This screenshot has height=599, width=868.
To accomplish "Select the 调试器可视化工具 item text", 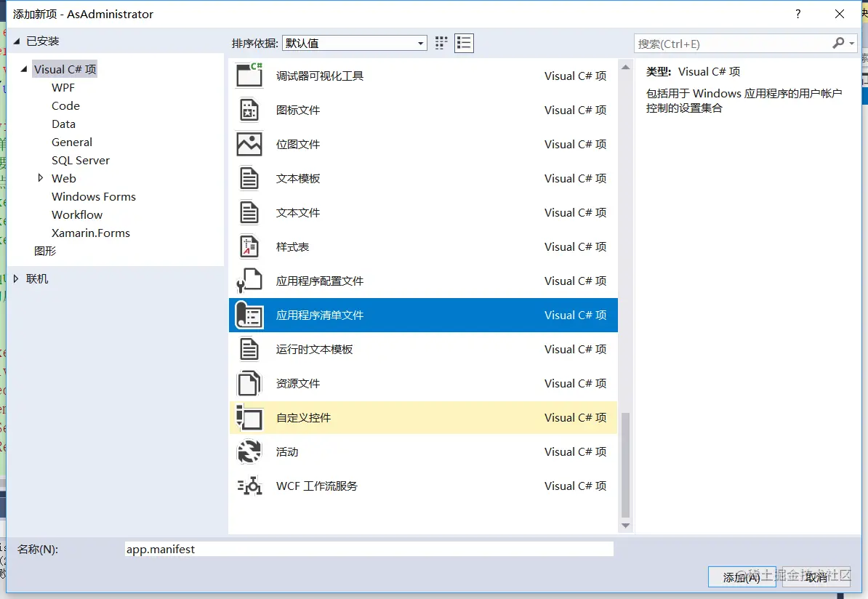I will (320, 76).
